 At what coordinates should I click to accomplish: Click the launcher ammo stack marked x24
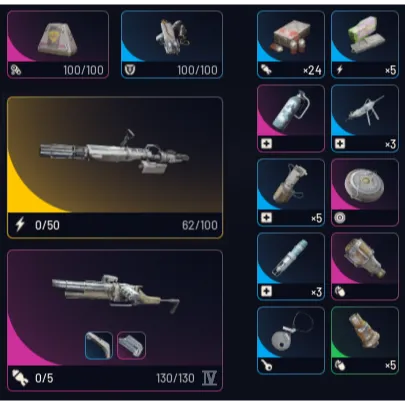click(291, 45)
